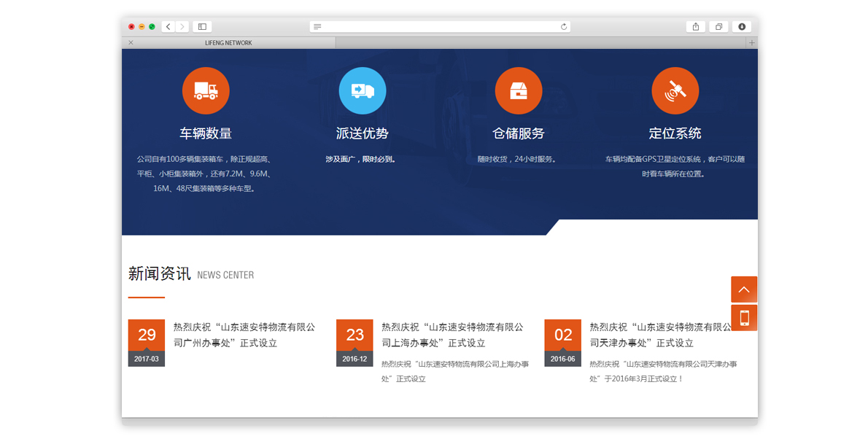Click the 02 date badge for 2016-06
The height and width of the screenshot is (447, 868).
(563, 343)
